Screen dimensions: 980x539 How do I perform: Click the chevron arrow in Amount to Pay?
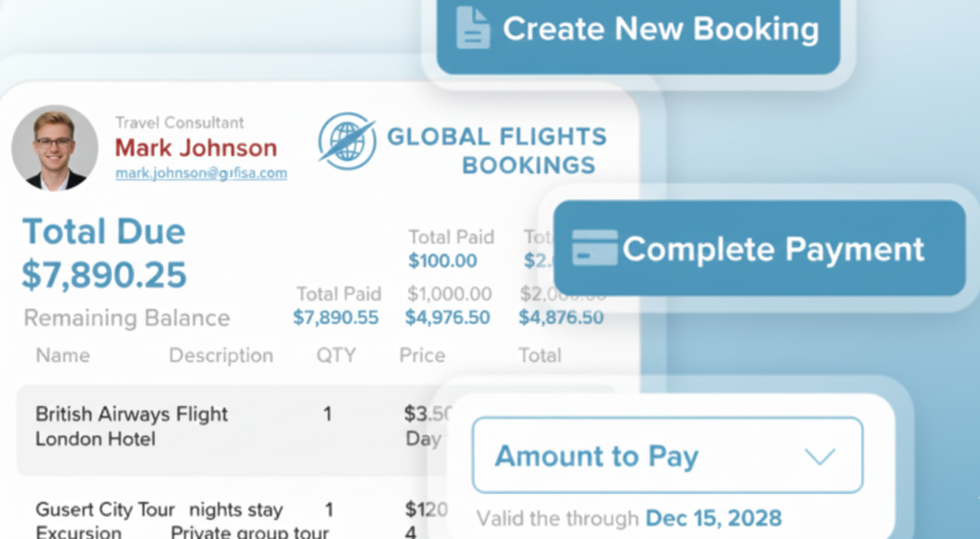pos(820,457)
